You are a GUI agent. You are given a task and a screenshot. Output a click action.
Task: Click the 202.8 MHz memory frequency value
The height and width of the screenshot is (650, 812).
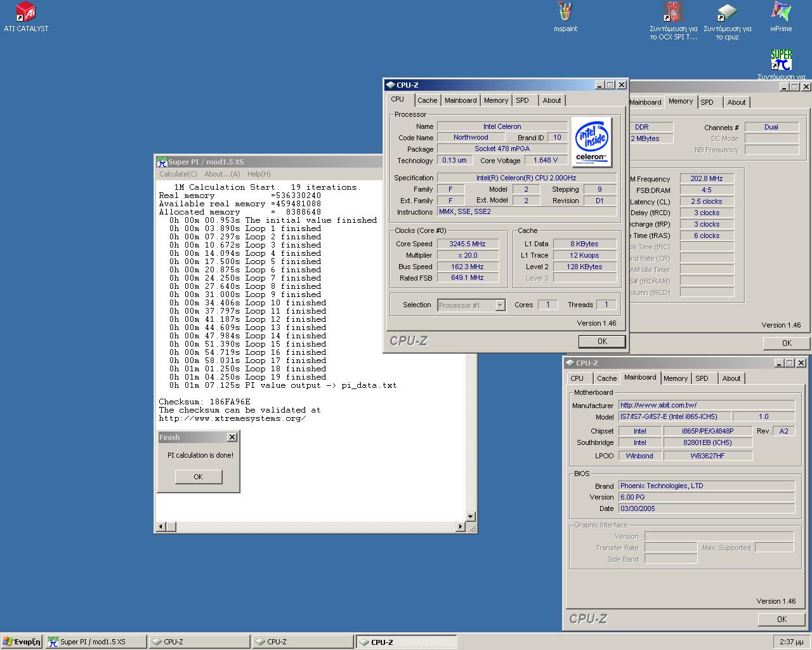(707, 178)
